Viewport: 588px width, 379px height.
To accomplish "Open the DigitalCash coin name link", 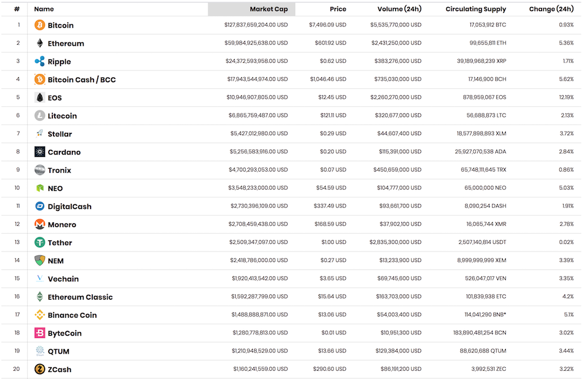I will point(69,206).
